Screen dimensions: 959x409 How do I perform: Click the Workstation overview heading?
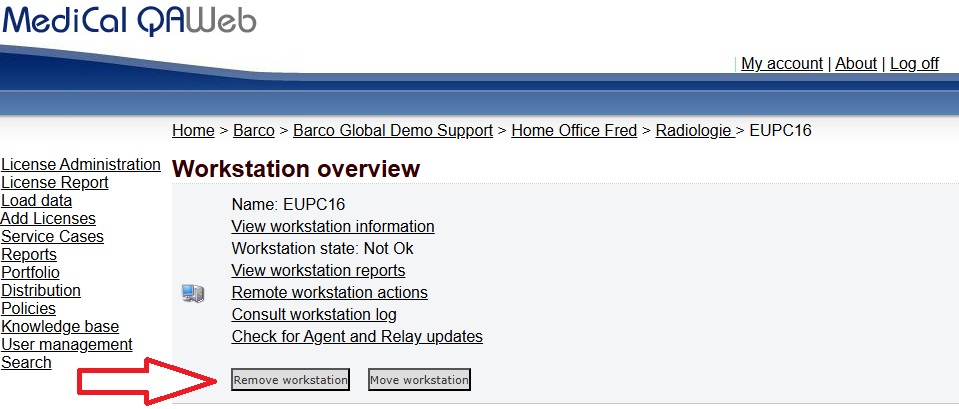tap(296, 169)
